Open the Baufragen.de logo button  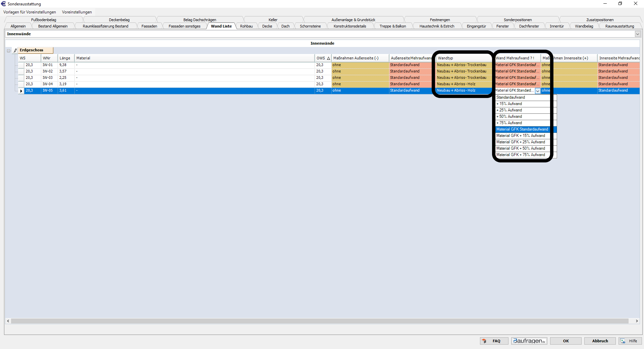pos(529,341)
